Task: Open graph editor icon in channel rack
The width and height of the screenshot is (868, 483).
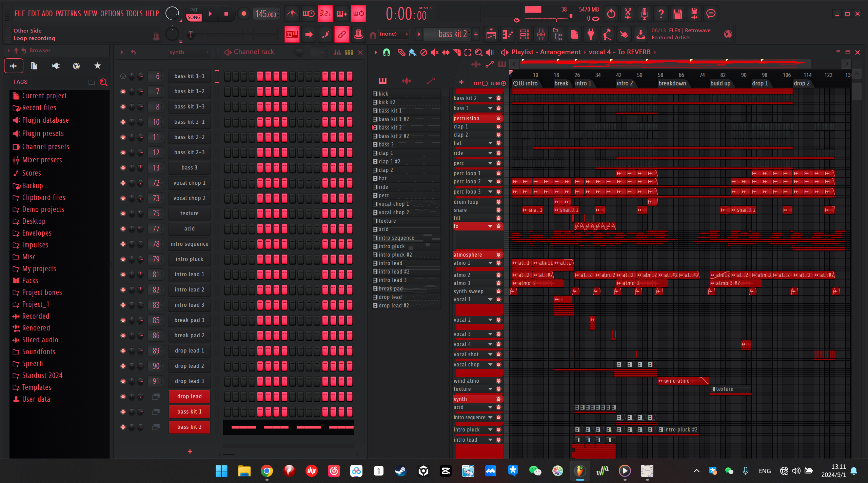Action: pyautogui.click(x=337, y=52)
